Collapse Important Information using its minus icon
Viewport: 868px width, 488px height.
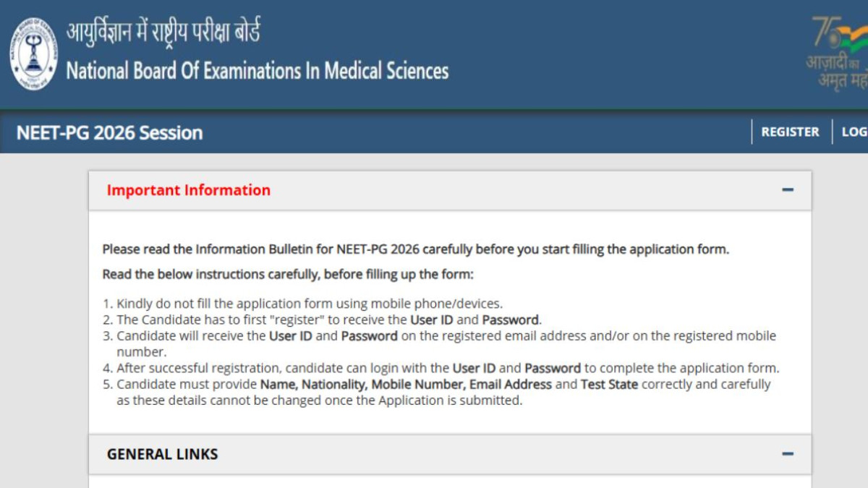(788, 190)
